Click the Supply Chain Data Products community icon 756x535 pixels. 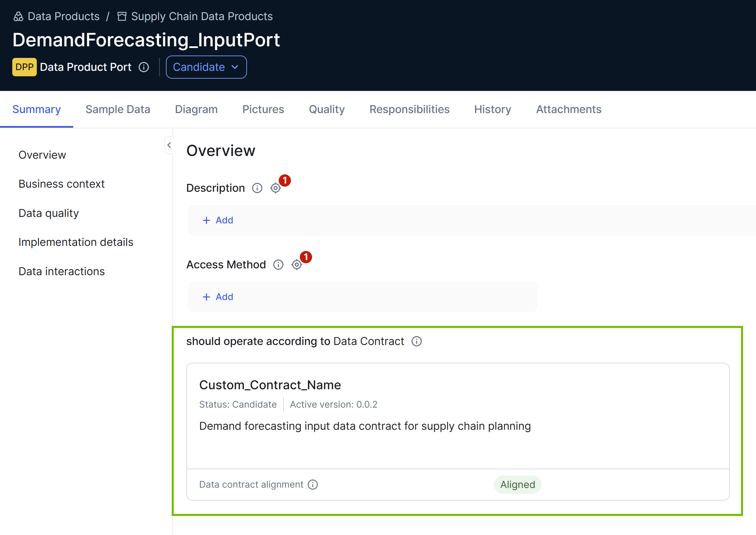[122, 16]
